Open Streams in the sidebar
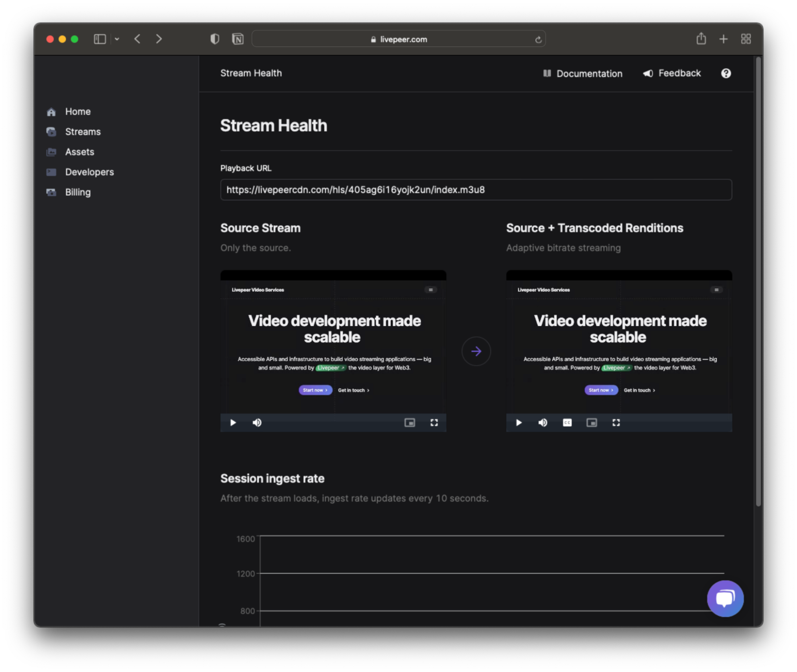This screenshot has width=797, height=672. tap(83, 132)
